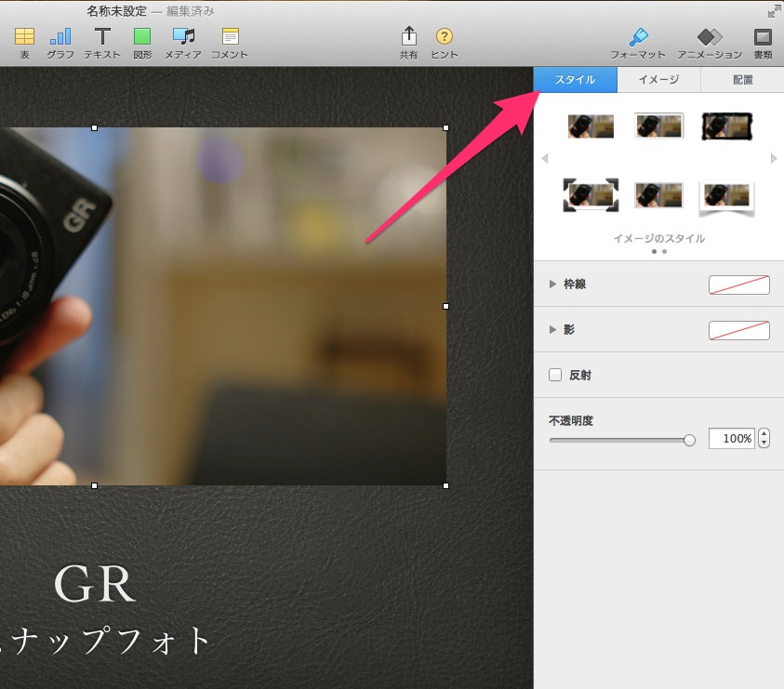
Task: Apply the rough black brush-border image style
Action: (x=727, y=126)
